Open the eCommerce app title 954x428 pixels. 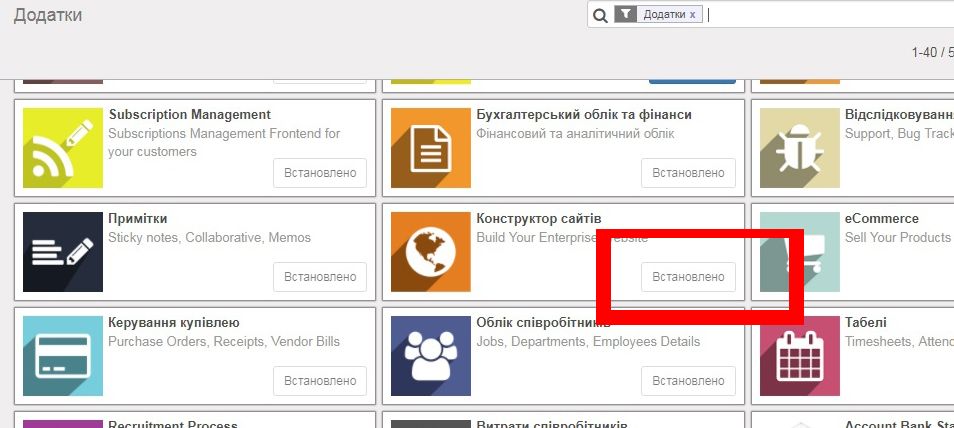pyautogui.click(x=882, y=219)
